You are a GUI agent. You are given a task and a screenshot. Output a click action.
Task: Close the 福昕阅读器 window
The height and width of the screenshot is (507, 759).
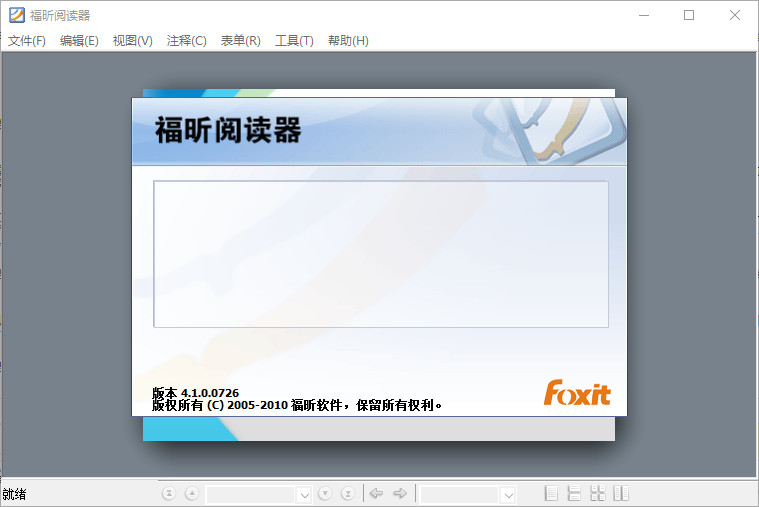click(734, 15)
